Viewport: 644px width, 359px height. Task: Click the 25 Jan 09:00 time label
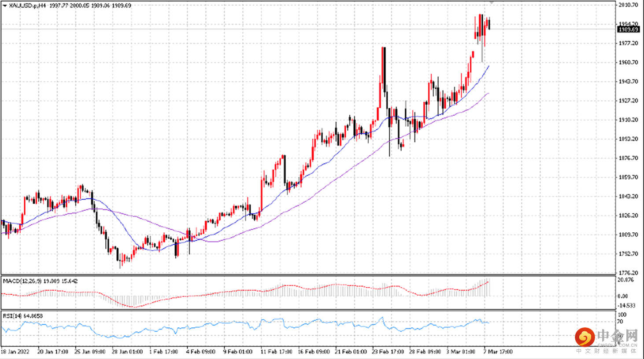pos(90,352)
